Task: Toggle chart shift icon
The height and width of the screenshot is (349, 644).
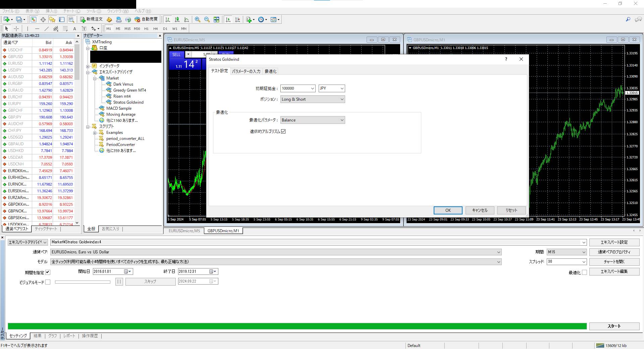Action: [x=237, y=19]
